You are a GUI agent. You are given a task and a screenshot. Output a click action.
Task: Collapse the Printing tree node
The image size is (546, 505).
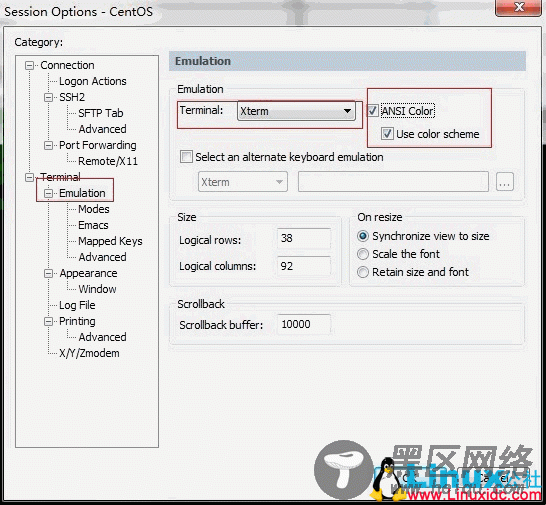pos(48,321)
